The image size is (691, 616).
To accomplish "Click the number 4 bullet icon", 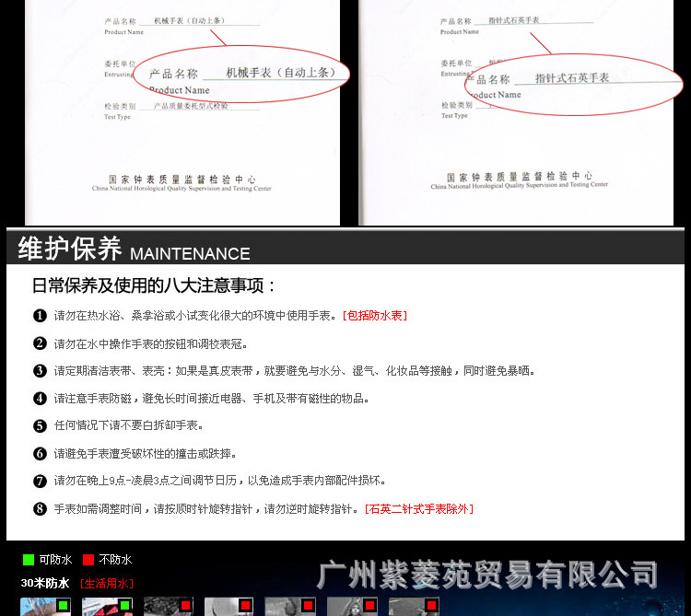I will pos(40,399).
